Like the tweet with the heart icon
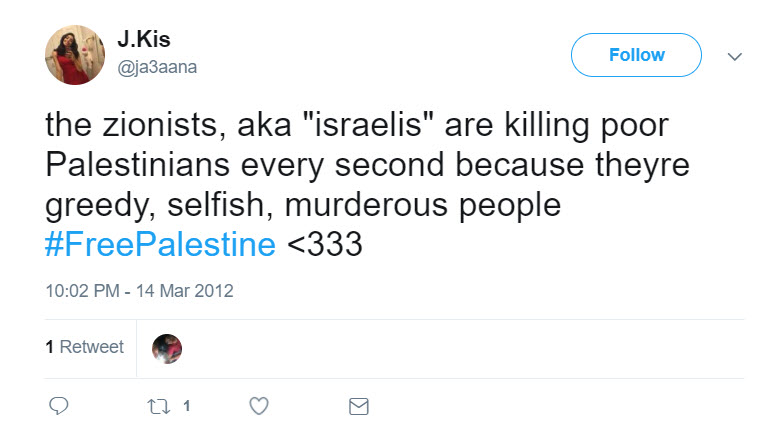Screen dimensions: 784x446 (258, 407)
